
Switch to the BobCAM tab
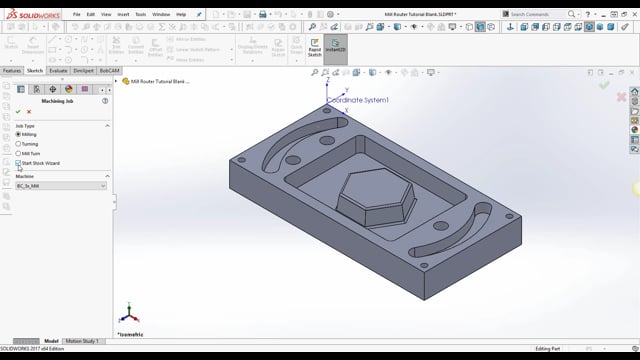point(110,71)
